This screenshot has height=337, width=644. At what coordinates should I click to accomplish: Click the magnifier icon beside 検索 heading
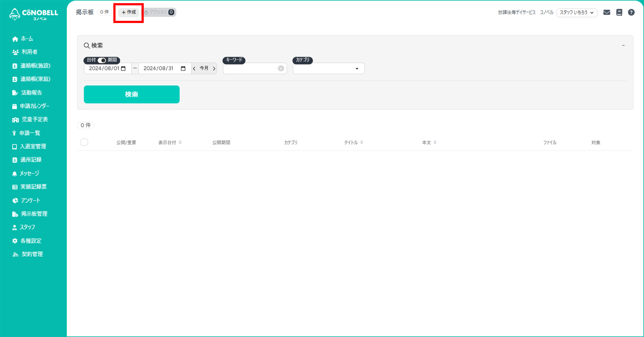86,46
